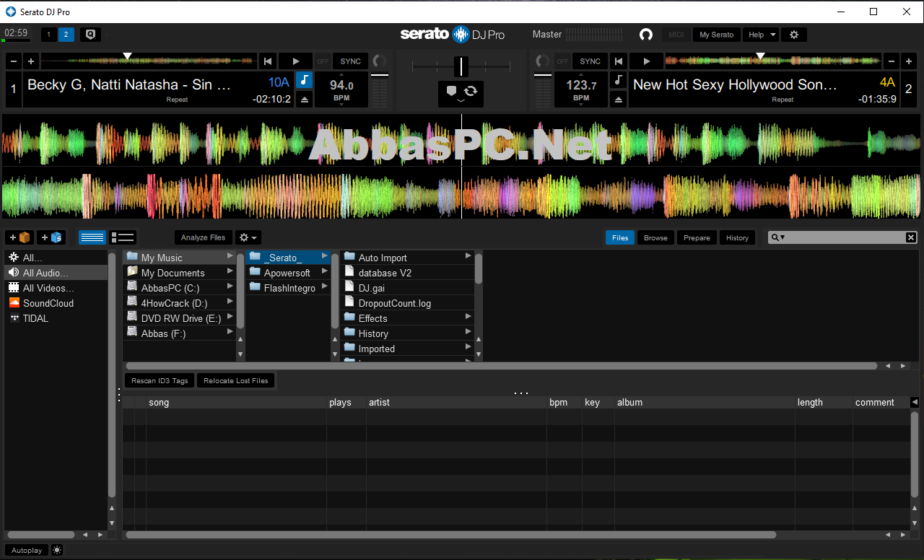Toggle Repeat on deck 2
Image resolution: width=924 pixels, height=560 pixels.
pos(783,100)
